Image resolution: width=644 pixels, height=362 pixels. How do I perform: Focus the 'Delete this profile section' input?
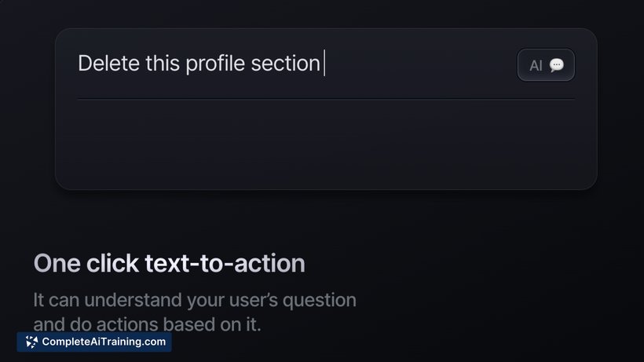click(294, 63)
